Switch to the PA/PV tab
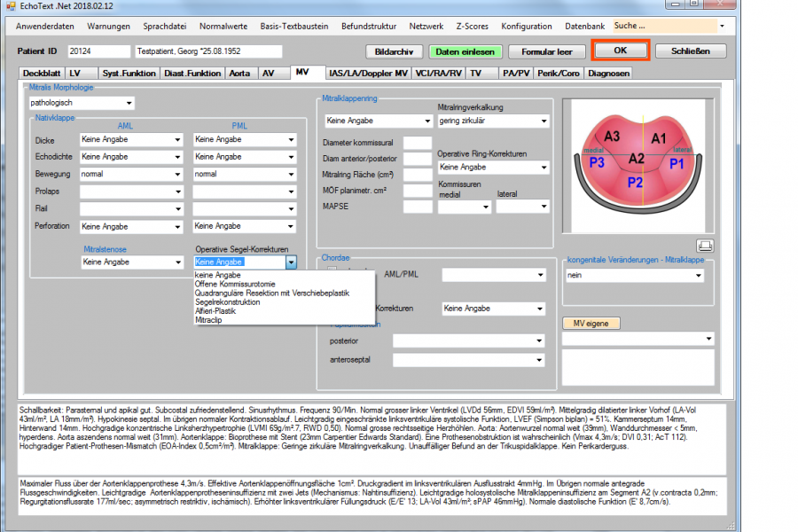798x532 pixels. tap(516, 74)
